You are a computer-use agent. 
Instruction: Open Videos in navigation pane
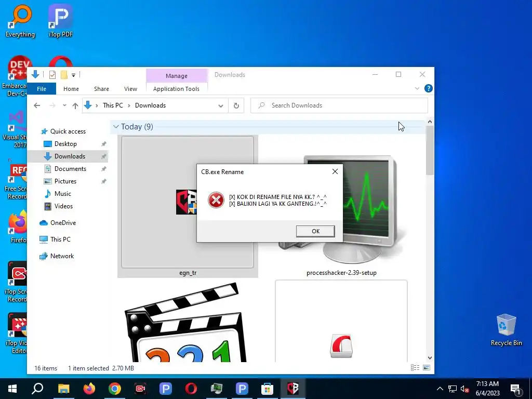click(63, 206)
